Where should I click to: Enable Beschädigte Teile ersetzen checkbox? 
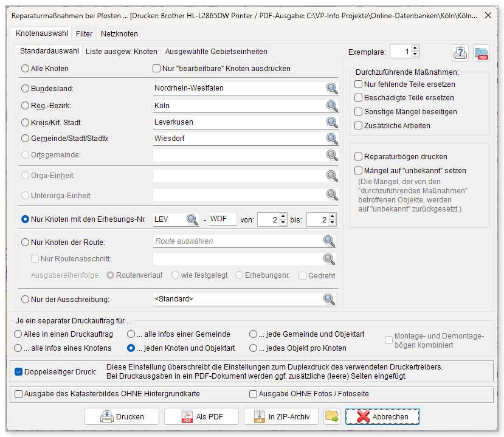(x=358, y=98)
